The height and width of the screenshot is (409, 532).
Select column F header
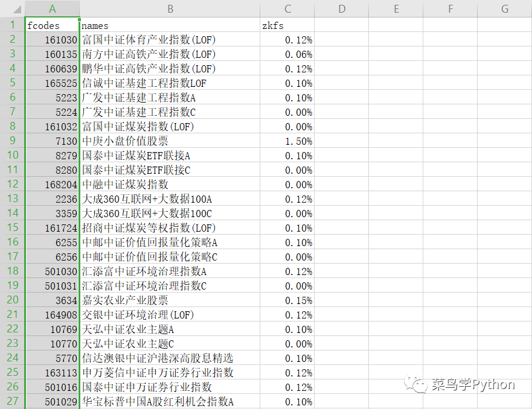tap(450, 9)
